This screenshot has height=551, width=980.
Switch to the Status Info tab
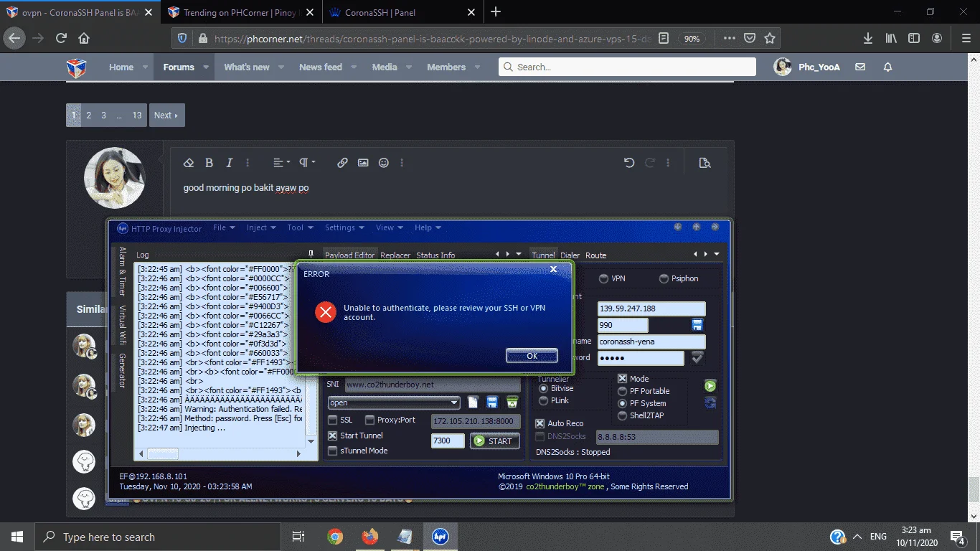pyautogui.click(x=435, y=255)
